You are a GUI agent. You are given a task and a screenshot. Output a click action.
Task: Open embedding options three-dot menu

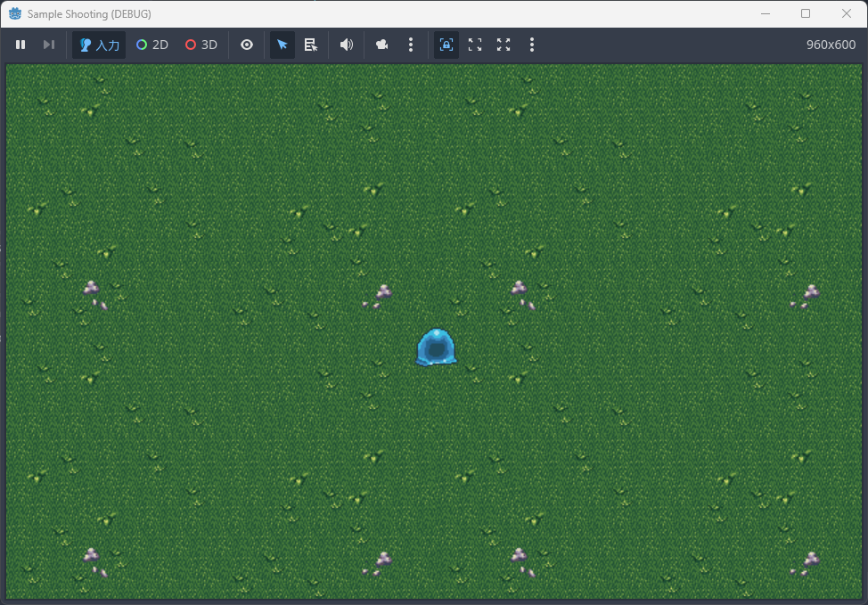(x=532, y=45)
